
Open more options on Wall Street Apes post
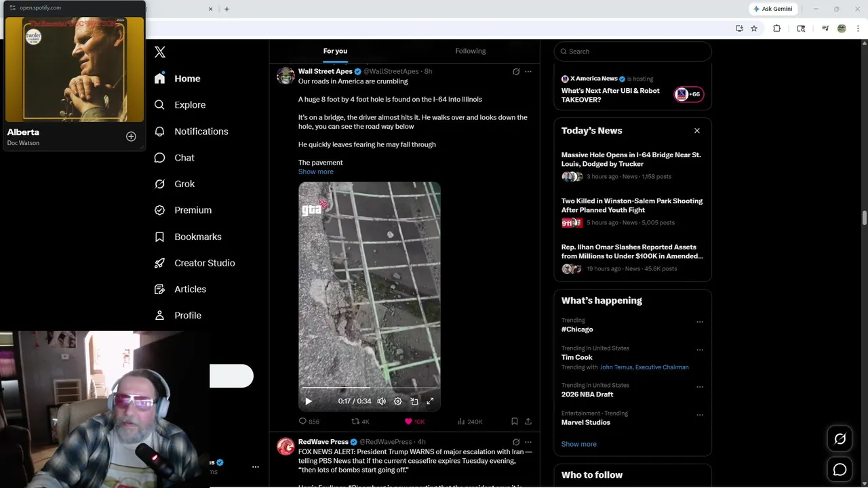coord(528,71)
